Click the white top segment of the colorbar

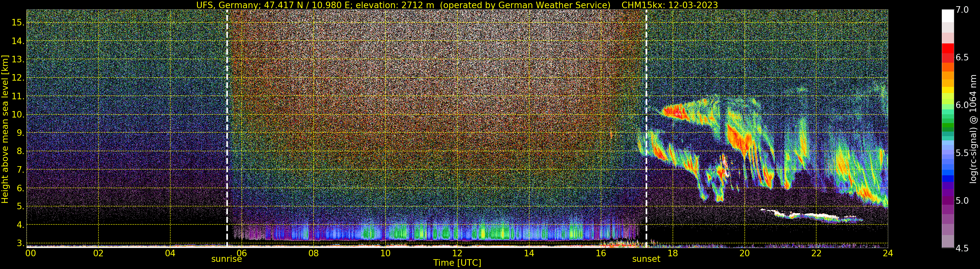tap(948, 16)
